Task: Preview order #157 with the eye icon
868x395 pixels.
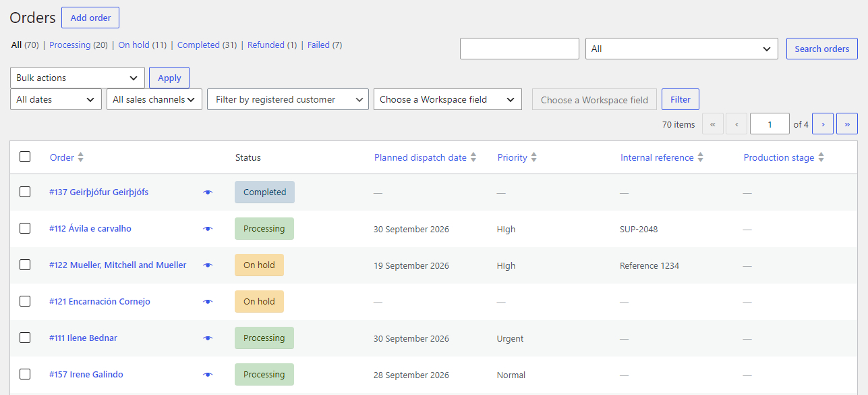Action: tap(208, 375)
